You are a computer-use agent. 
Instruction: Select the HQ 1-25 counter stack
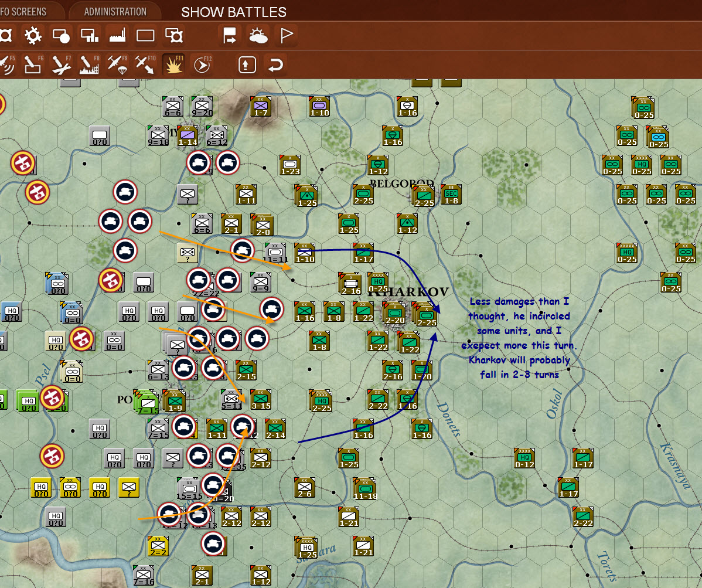pos(306,547)
